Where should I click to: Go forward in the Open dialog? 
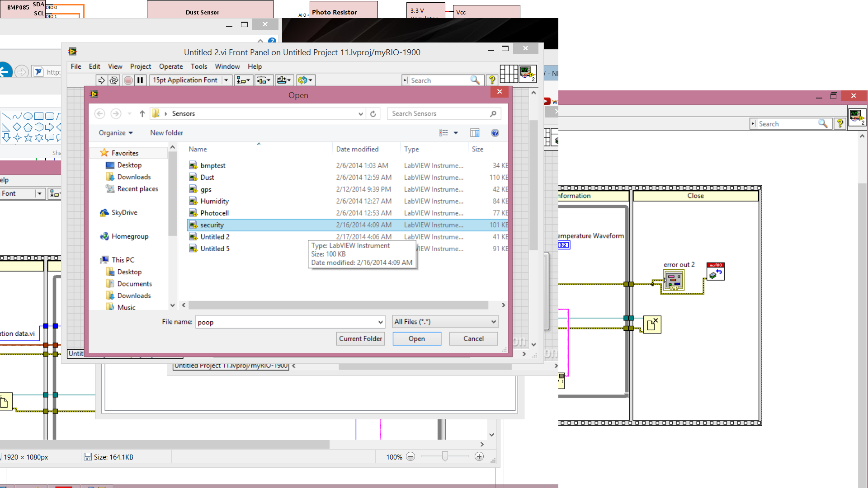116,114
